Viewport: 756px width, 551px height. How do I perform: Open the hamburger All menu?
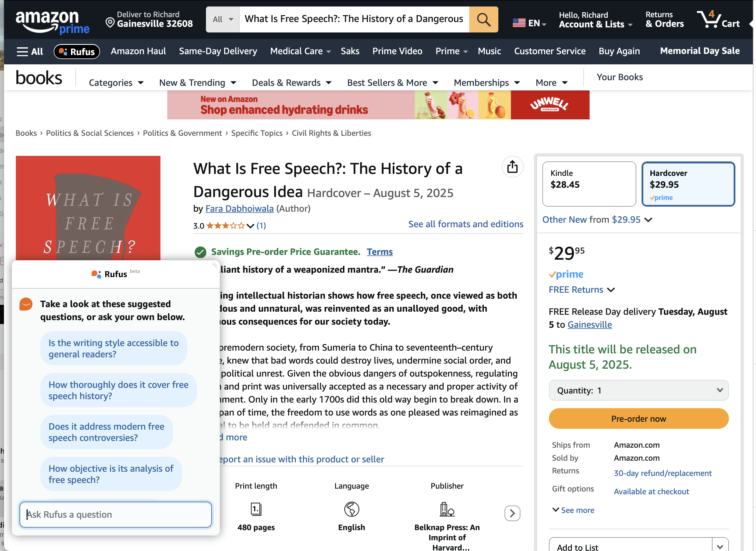[x=30, y=51]
